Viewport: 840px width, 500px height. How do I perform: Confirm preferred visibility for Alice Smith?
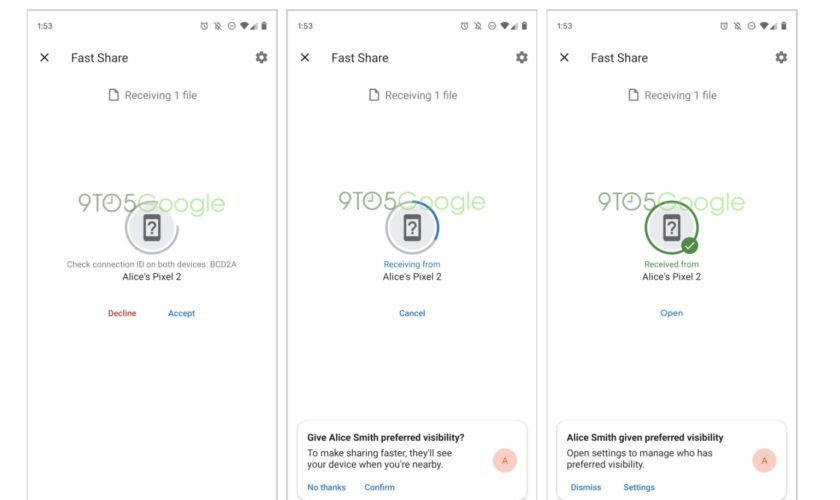[x=379, y=488]
